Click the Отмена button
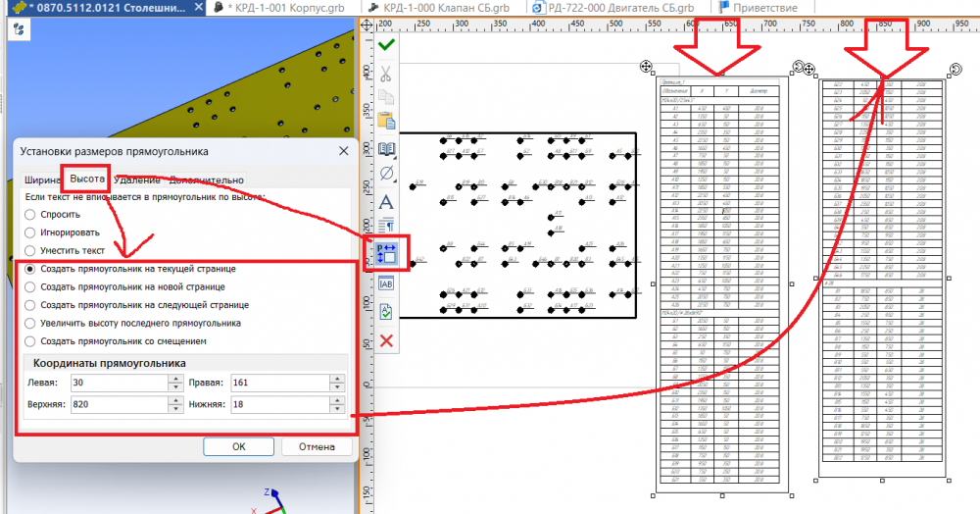This screenshot has height=514, width=980. pyautogui.click(x=317, y=446)
